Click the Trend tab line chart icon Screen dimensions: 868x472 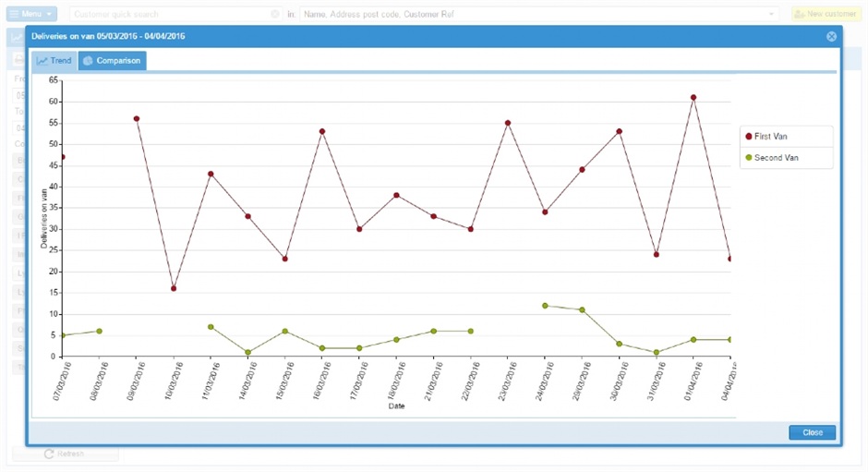pyautogui.click(x=42, y=61)
